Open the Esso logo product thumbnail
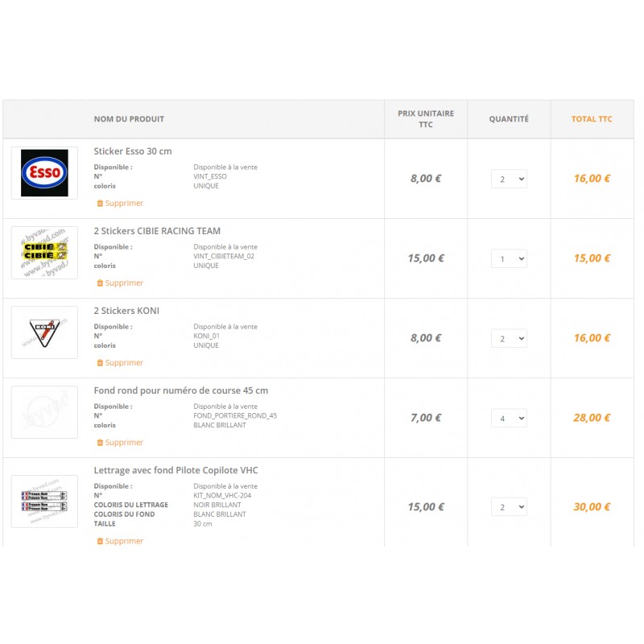This screenshot has width=644, height=644. click(44, 173)
